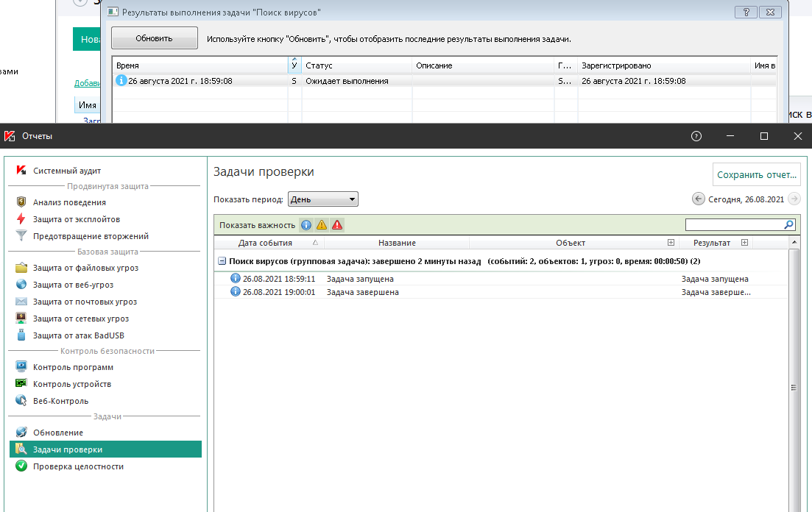Toggle red critical events importance filter

337,225
